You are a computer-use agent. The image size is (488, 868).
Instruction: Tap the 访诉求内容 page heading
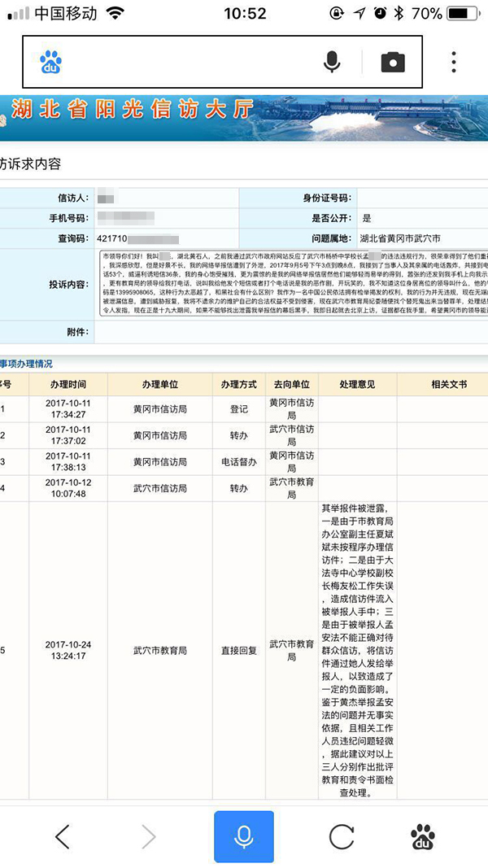[x=30, y=164]
